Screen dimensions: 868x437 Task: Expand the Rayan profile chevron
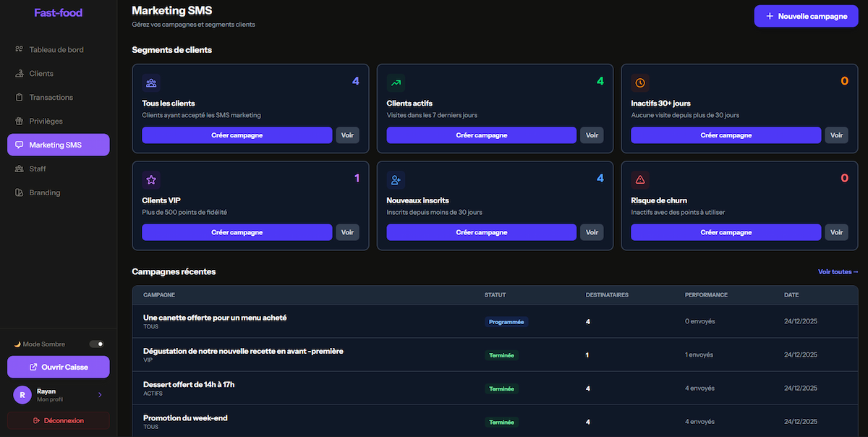pyautogui.click(x=100, y=394)
